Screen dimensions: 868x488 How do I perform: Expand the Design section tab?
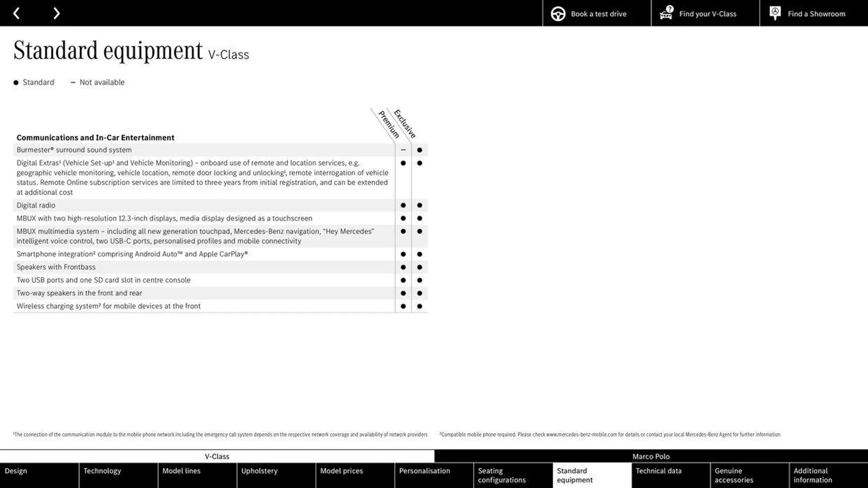(x=39, y=475)
